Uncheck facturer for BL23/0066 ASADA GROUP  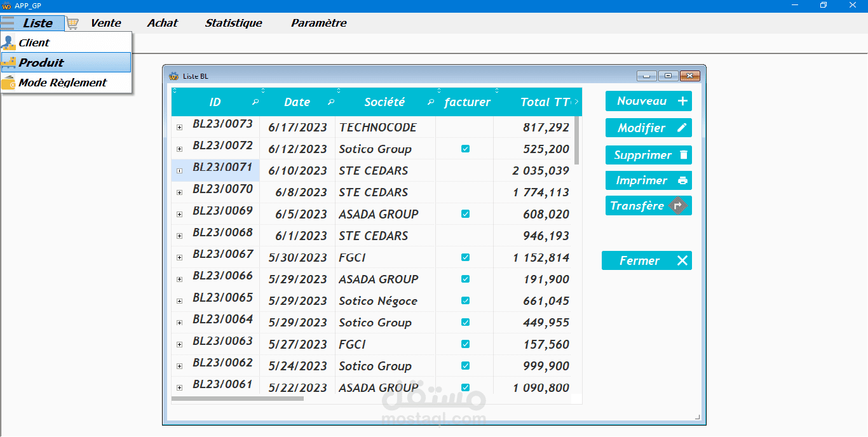(465, 279)
